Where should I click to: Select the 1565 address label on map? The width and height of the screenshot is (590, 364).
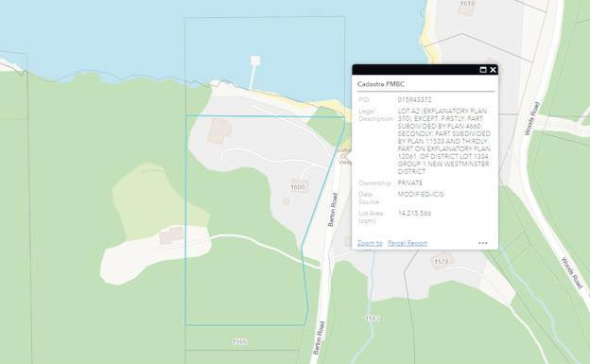click(240, 342)
